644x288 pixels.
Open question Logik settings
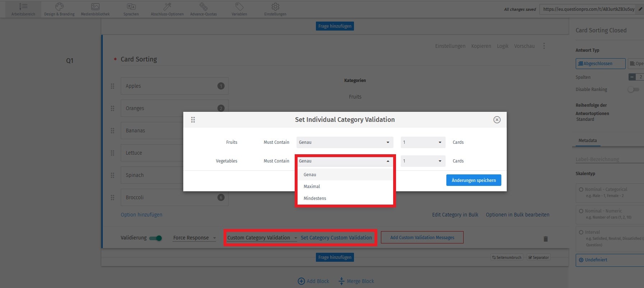(x=502, y=46)
